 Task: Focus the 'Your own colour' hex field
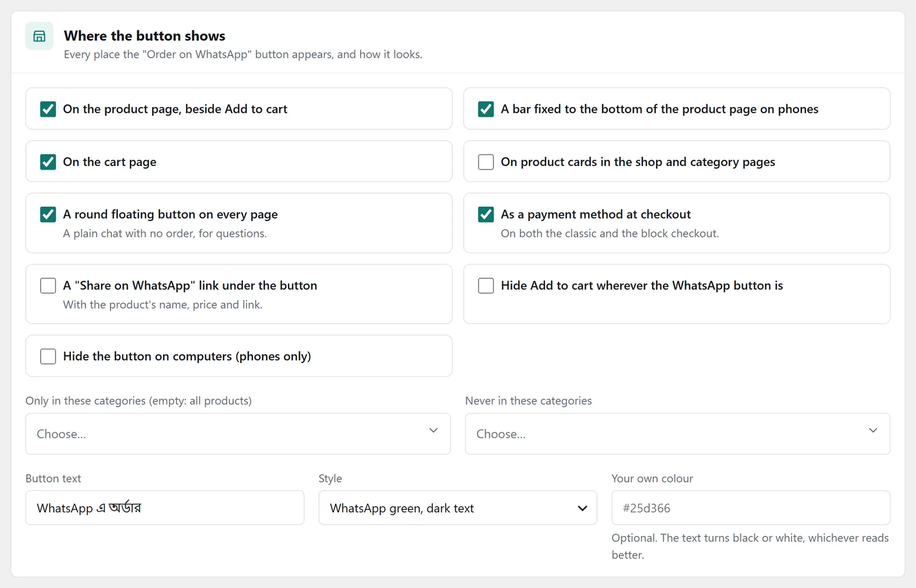(751, 508)
